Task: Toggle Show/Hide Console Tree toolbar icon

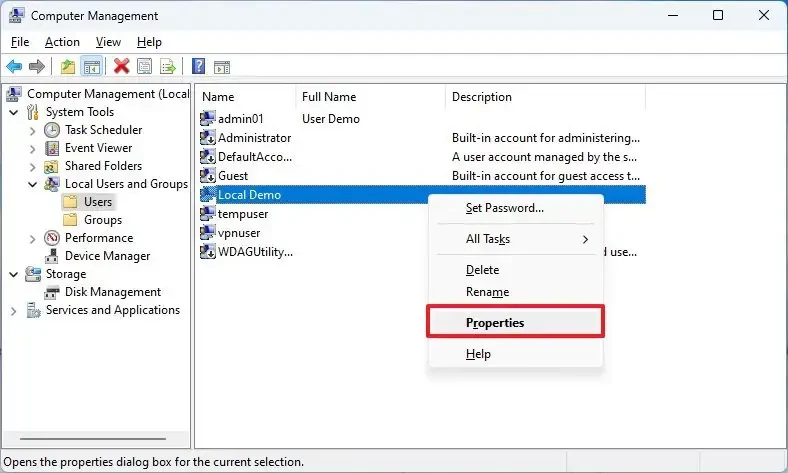Action: pyautogui.click(x=92, y=66)
